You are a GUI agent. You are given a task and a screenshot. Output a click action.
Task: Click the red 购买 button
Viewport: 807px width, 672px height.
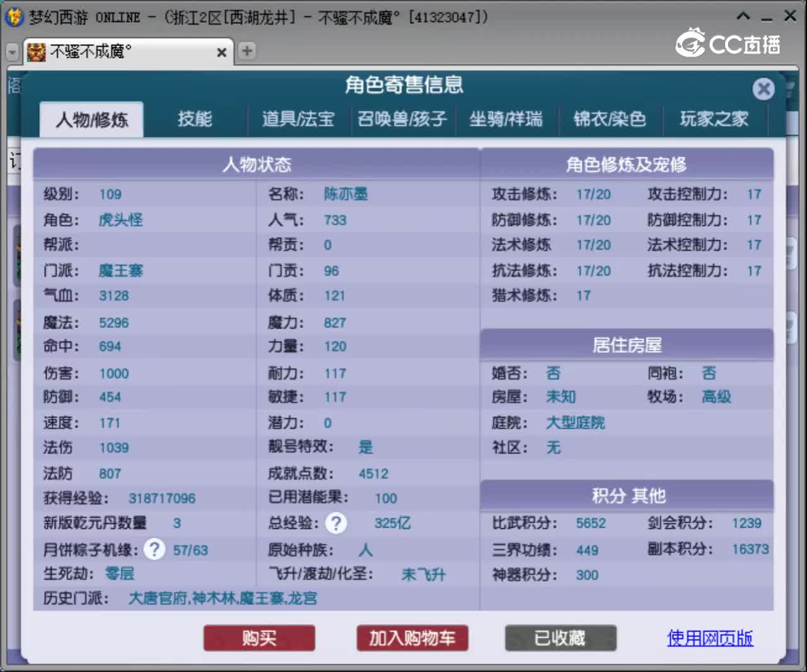(x=259, y=638)
